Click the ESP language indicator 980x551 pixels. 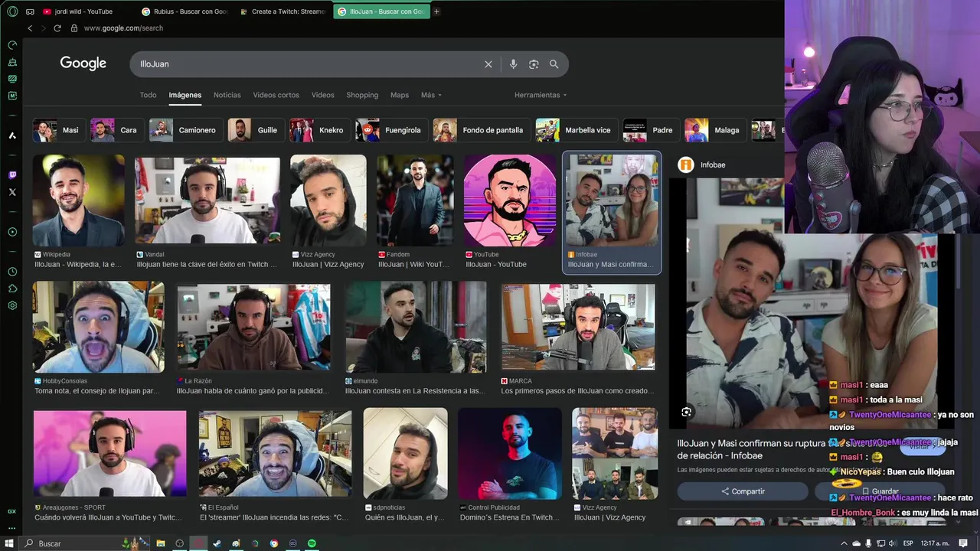[908, 543]
